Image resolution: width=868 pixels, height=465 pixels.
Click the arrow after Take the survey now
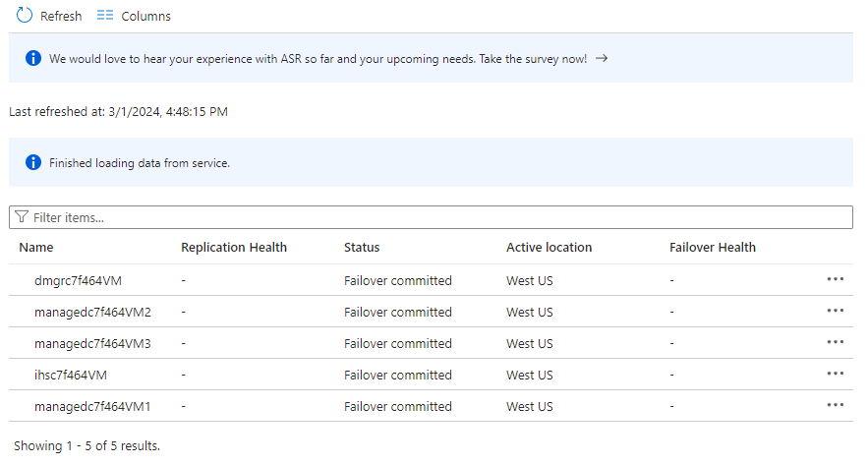[602, 59]
